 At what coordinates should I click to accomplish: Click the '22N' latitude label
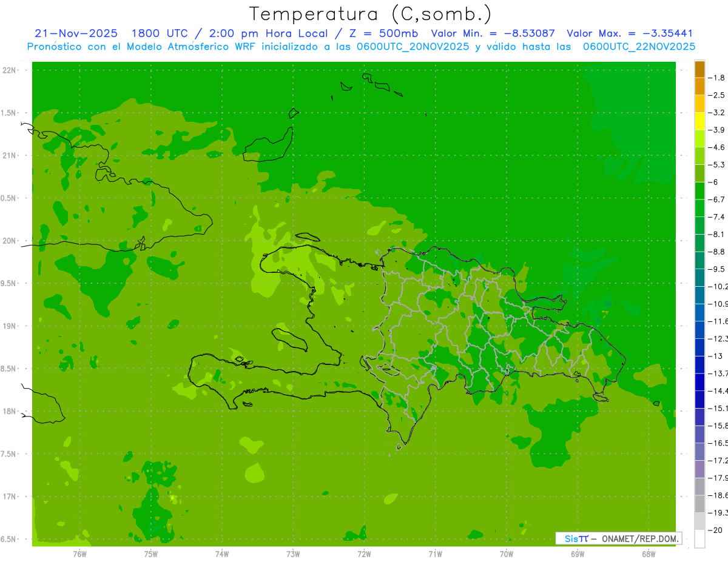[8, 70]
